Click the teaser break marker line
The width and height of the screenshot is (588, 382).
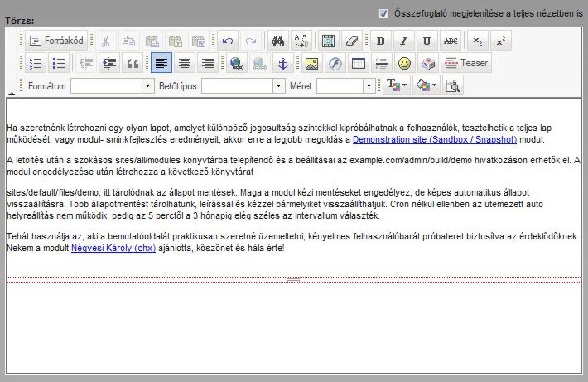294,279
